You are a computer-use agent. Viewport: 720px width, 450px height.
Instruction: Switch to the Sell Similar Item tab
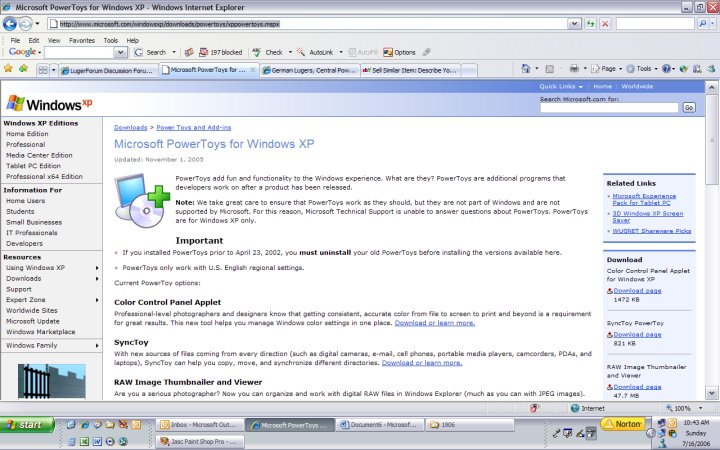click(x=410, y=71)
